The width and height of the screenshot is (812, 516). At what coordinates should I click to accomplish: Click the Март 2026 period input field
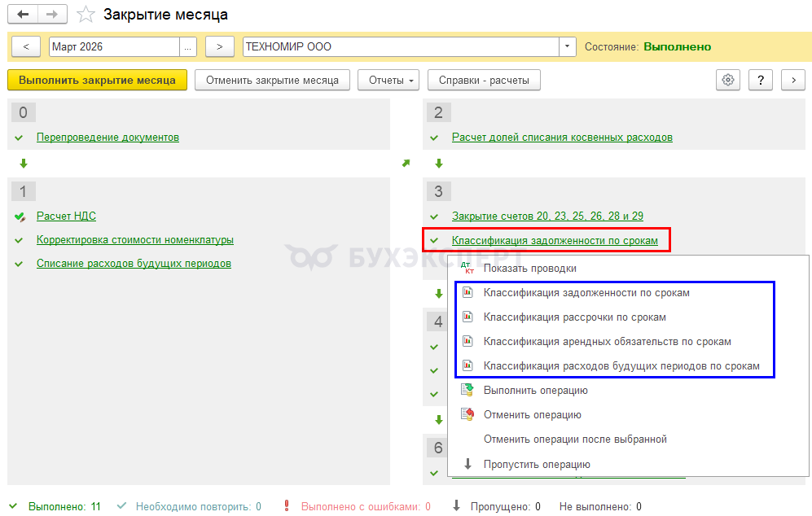click(113, 46)
